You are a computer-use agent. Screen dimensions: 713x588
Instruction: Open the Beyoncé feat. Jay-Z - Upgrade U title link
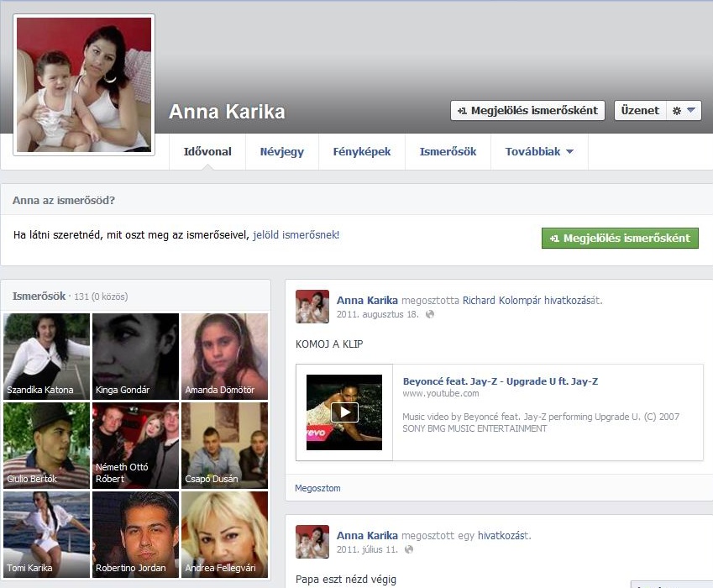click(x=501, y=381)
